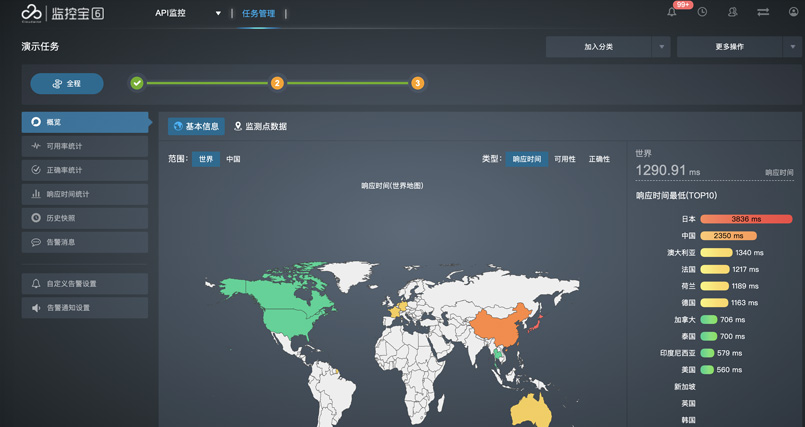805x427 pixels.
Task: Select 世界 map range
Action: pyautogui.click(x=206, y=159)
